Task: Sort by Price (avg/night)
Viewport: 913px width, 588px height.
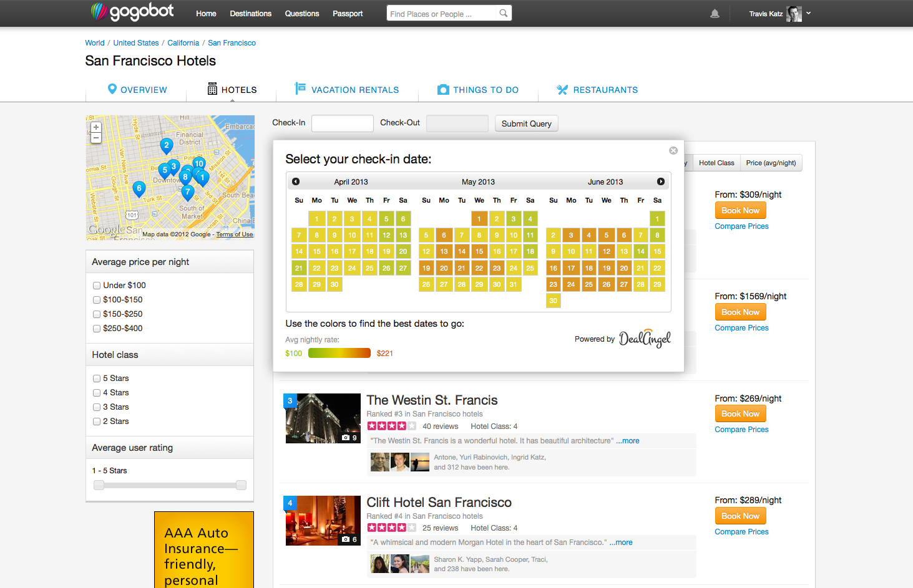Action: pos(771,163)
